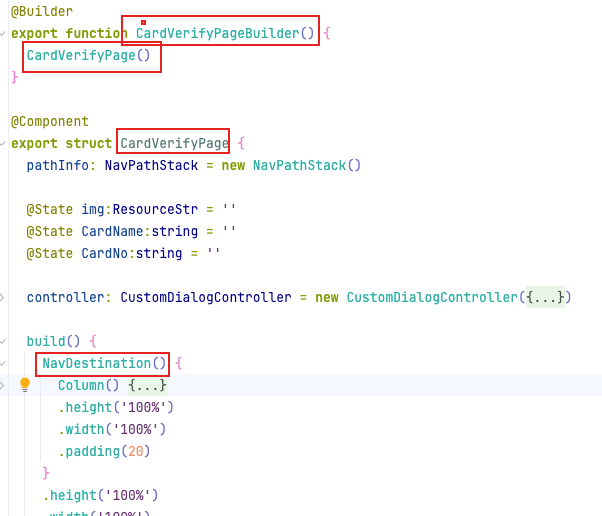The width and height of the screenshot is (602, 516).
Task: Click the NavPathStack type annotation
Action: click(151, 165)
